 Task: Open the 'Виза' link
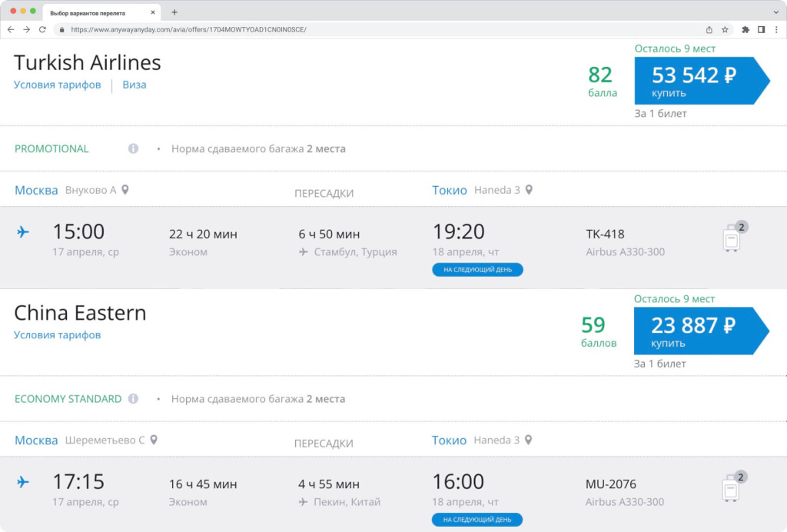[x=134, y=85]
